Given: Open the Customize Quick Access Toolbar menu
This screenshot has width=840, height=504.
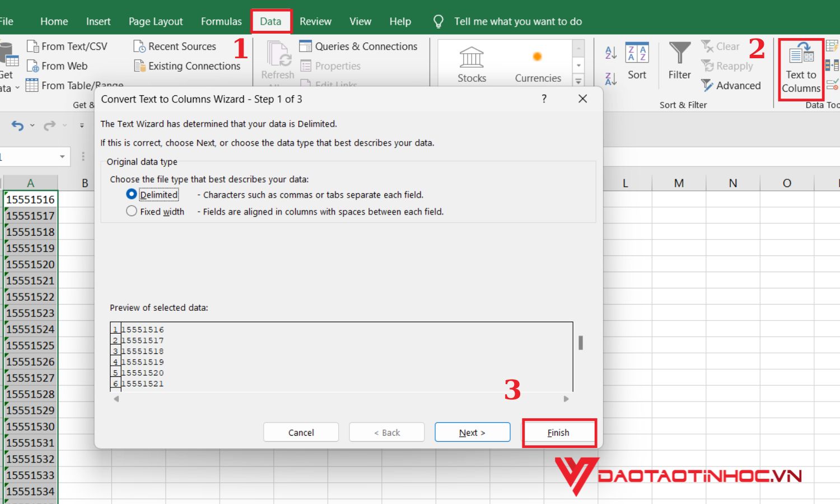Looking at the screenshot, I should (x=82, y=125).
